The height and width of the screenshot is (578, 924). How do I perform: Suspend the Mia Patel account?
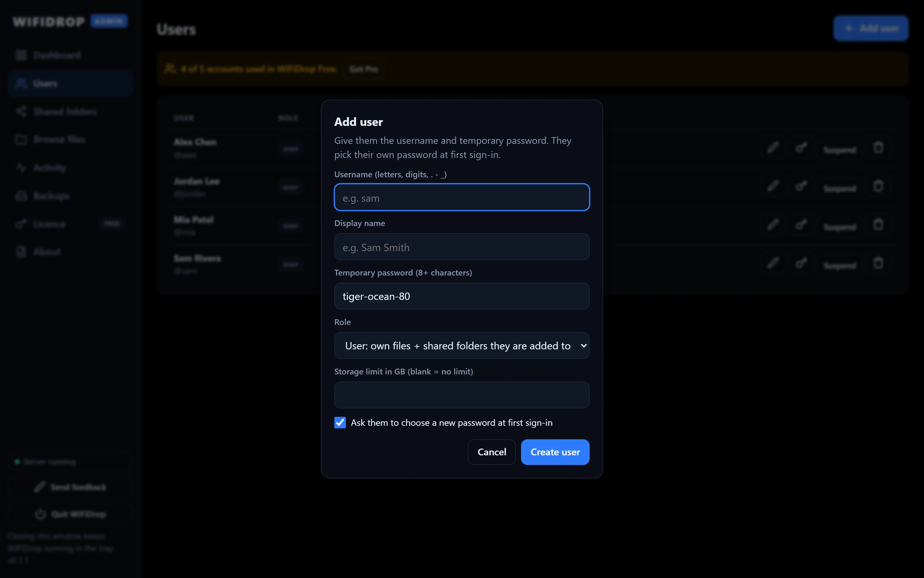839,227
